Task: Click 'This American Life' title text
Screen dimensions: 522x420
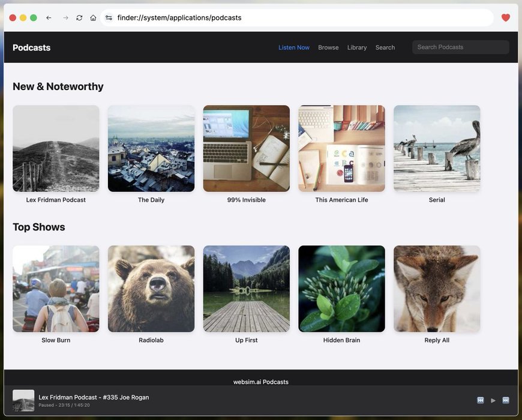Action: [x=341, y=200]
